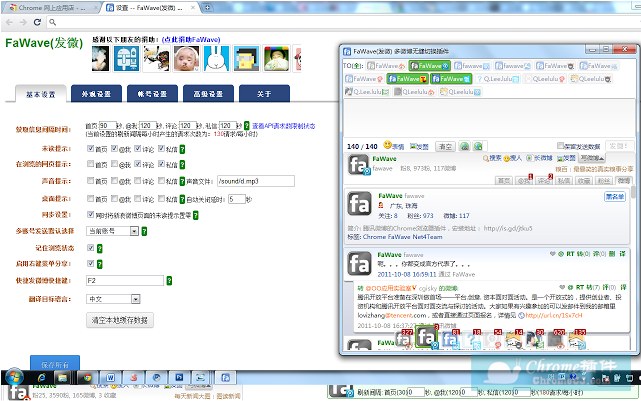Open the 评论 comments tab in popup
This screenshot has height=401, width=641.
tap(544, 180)
